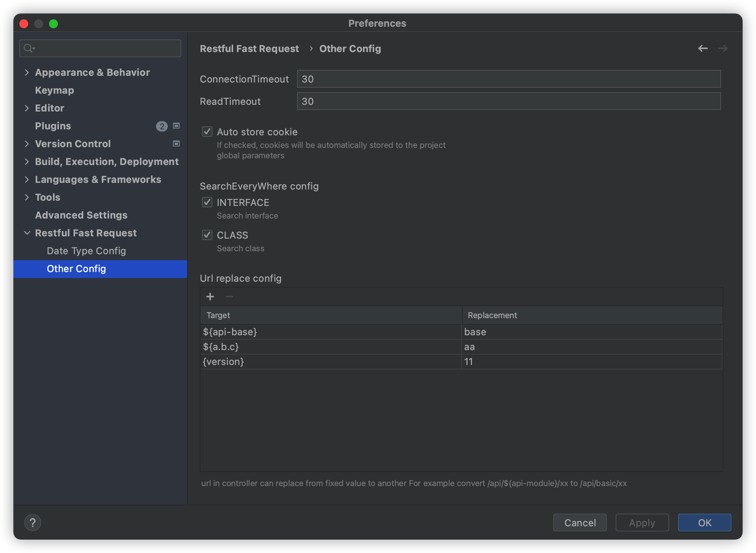This screenshot has width=756, height=553.
Task: Expand Appearance & Behavior section
Action: point(27,72)
